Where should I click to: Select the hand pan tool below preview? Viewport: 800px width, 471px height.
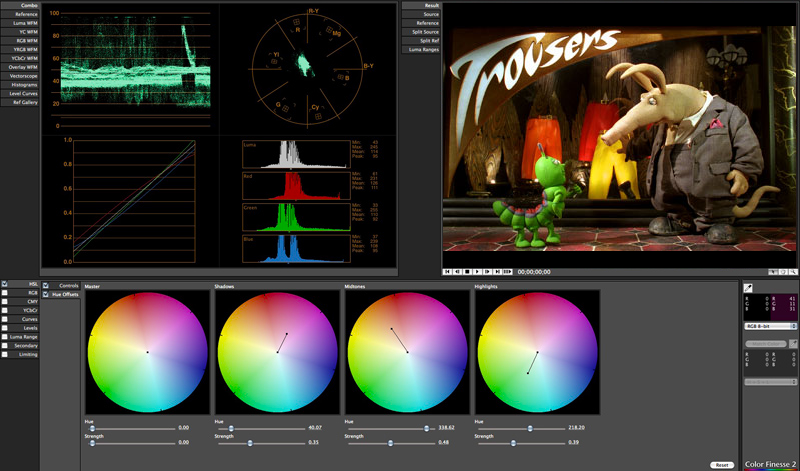coord(783,271)
